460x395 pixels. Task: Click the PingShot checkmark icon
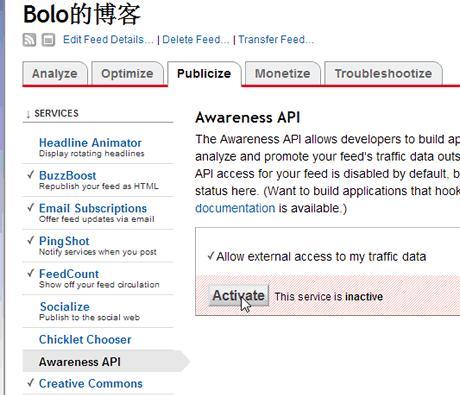point(31,240)
